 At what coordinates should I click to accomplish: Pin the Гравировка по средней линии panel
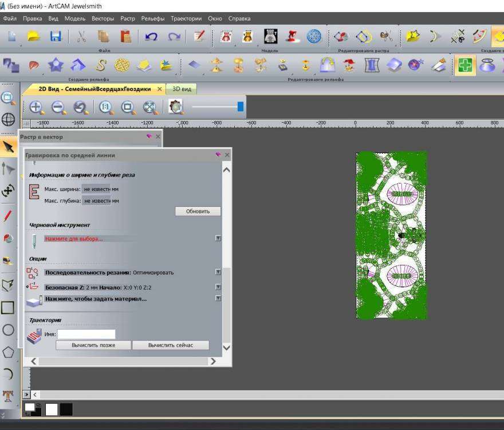pyautogui.click(x=218, y=155)
